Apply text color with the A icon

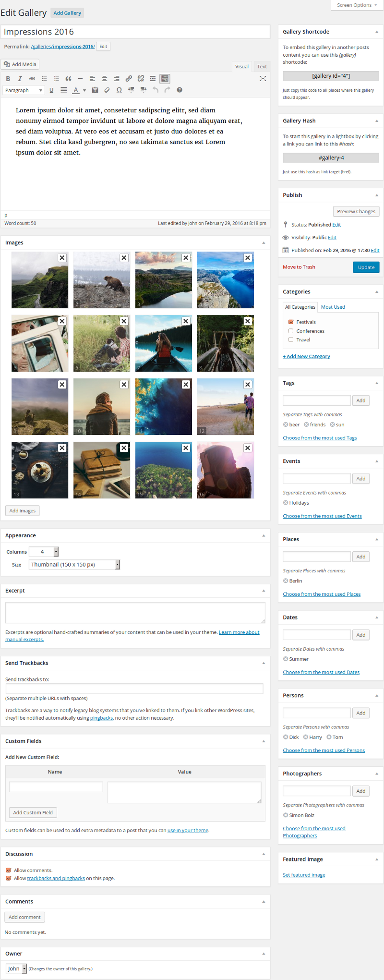click(76, 90)
